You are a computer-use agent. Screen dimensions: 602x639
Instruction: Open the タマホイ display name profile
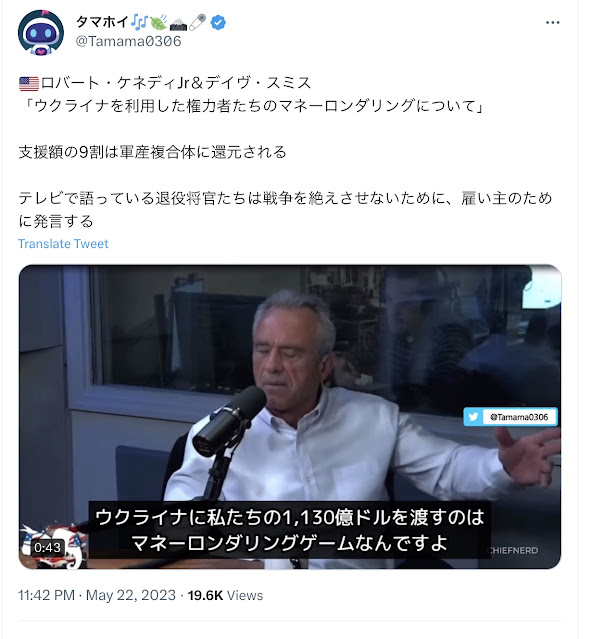pyautogui.click(x=102, y=22)
